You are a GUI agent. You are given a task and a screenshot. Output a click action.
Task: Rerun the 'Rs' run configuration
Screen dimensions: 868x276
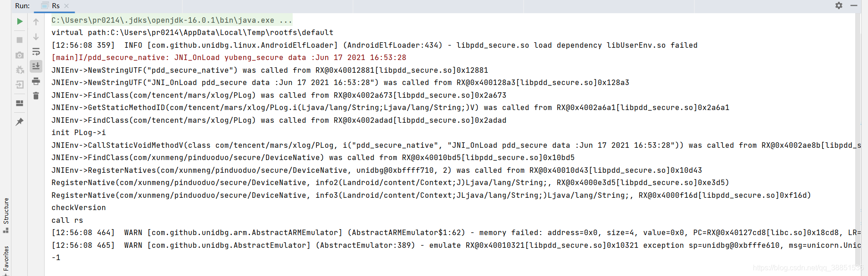19,21
